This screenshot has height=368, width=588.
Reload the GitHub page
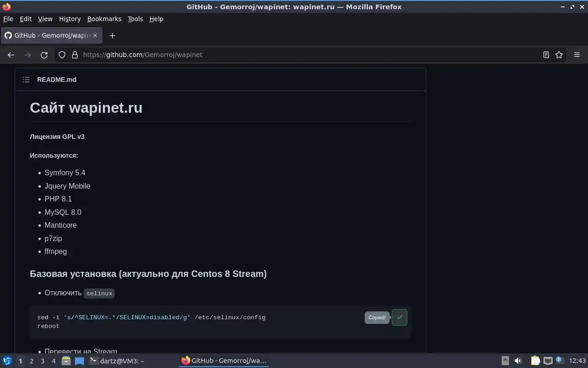tap(44, 55)
